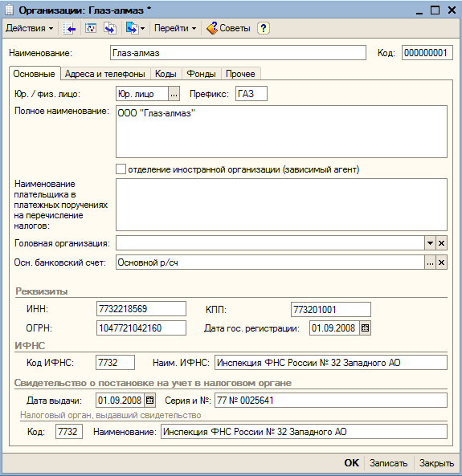Expand the Головная организация dropdown arrow
Viewport: 462px width, 476px height.
pyautogui.click(x=430, y=243)
